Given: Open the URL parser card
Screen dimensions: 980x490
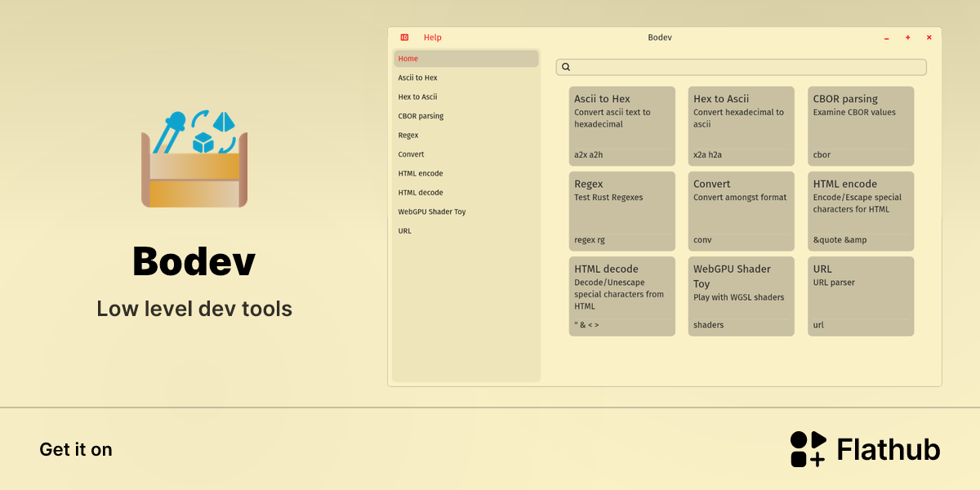Looking at the screenshot, I should (861, 296).
